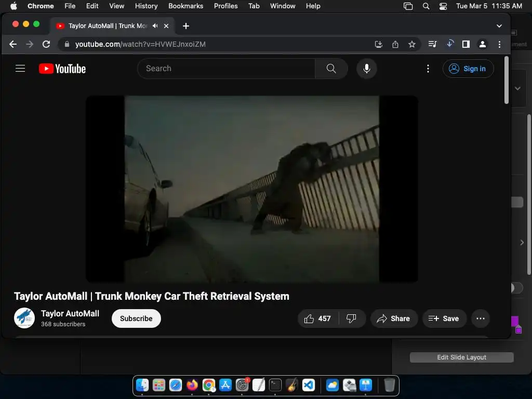Launch Firefox from the dock
Screen dimensions: 532x399
(x=192, y=385)
